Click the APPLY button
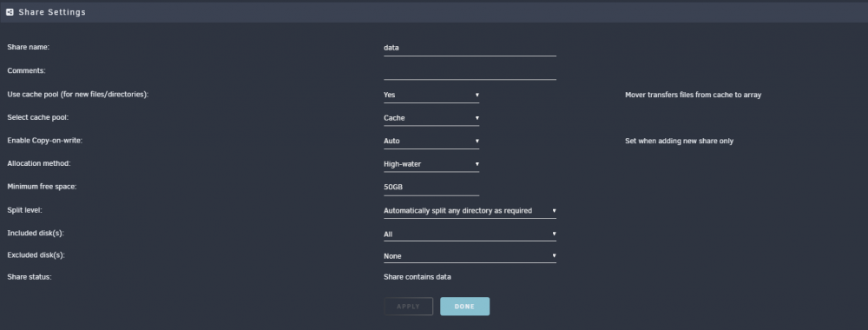This screenshot has width=868, height=330. pos(409,307)
